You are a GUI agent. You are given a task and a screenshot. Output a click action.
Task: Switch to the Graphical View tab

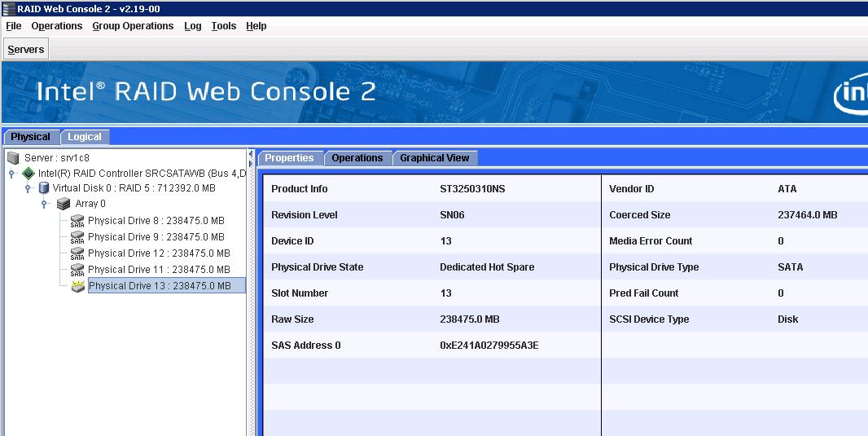[434, 158]
